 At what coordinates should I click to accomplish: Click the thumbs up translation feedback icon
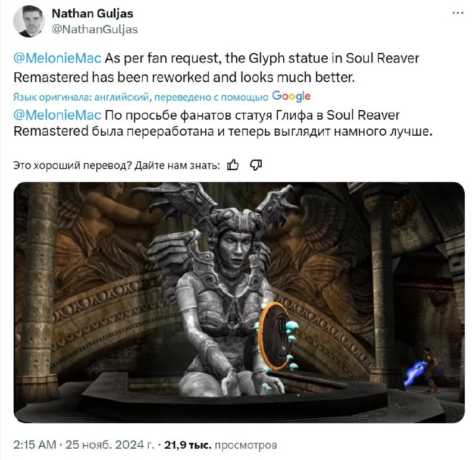click(233, 165)
